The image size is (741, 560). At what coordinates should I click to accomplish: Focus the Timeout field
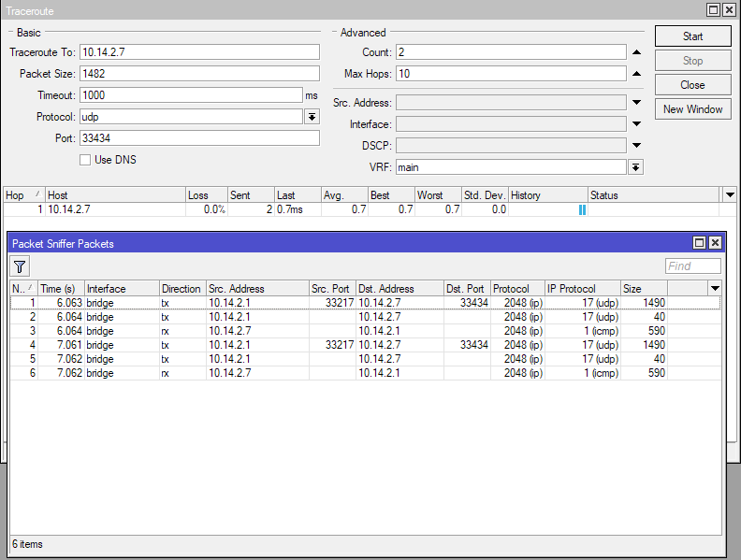pos(191,95)
